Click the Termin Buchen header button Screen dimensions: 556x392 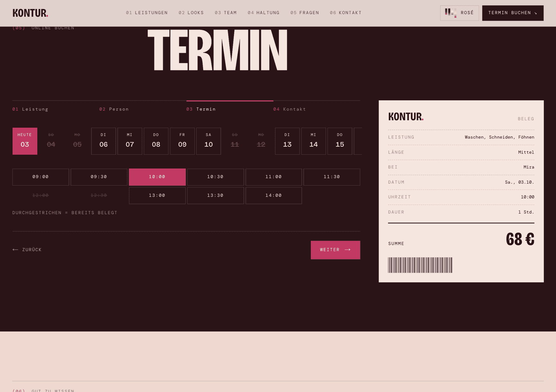(513, 13)
